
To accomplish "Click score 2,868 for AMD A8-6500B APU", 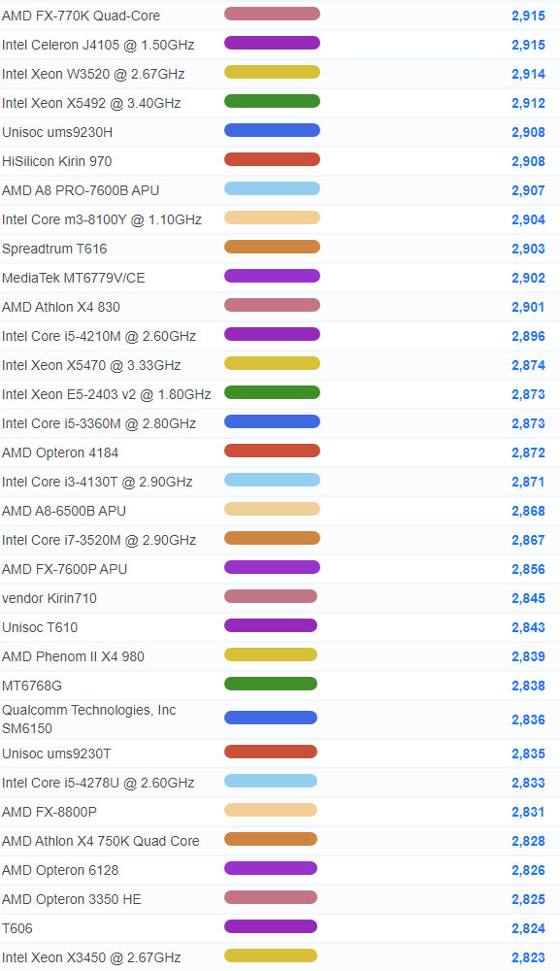I will (528, 511).
